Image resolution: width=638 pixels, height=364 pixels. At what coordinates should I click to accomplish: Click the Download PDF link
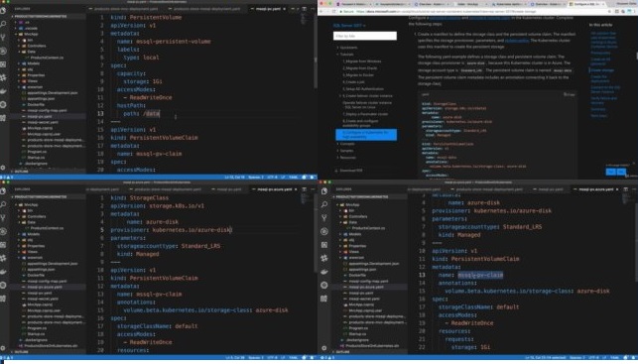pos(350,171)
